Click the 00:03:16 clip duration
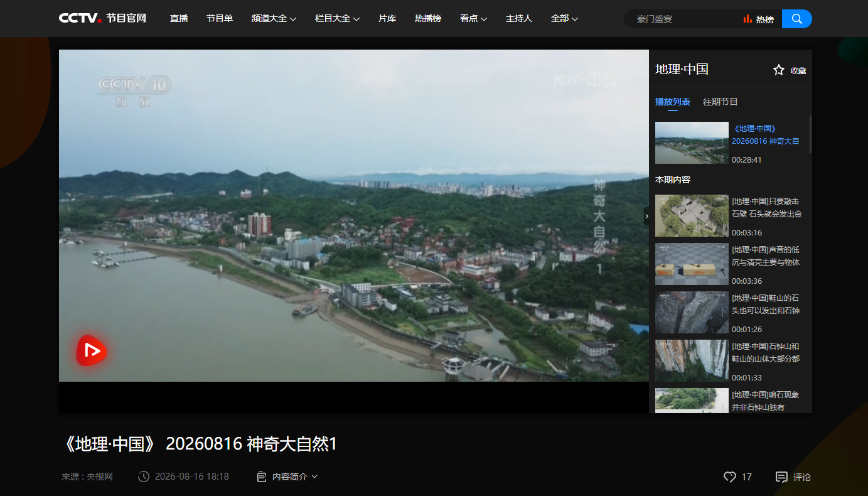 tap(747, 232)
